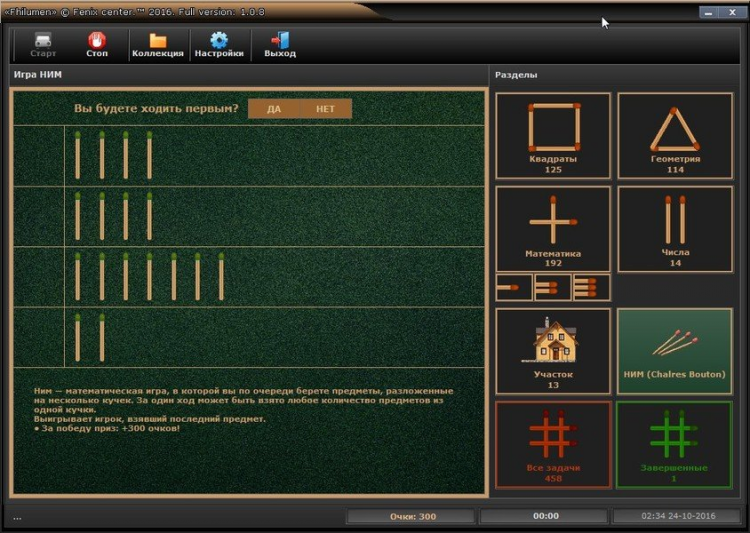The width and height of the screenshot is (750, 533).
Task: Select the three-match difficulty icon
Action: (x=592, y=288)
